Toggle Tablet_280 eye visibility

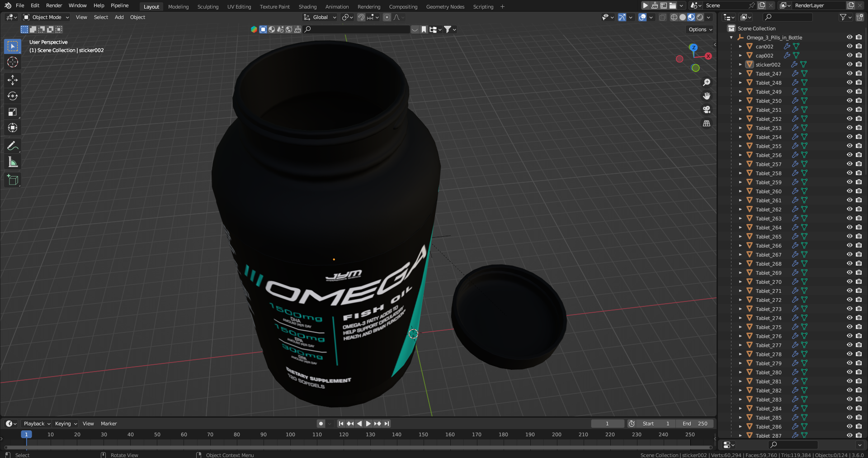click(x=849, y=372)
